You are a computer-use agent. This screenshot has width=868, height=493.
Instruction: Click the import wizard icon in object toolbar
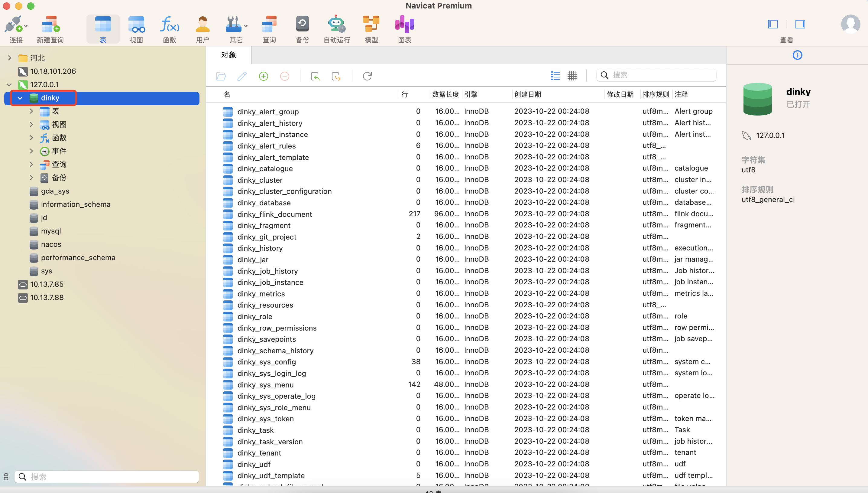coord(315,76)
